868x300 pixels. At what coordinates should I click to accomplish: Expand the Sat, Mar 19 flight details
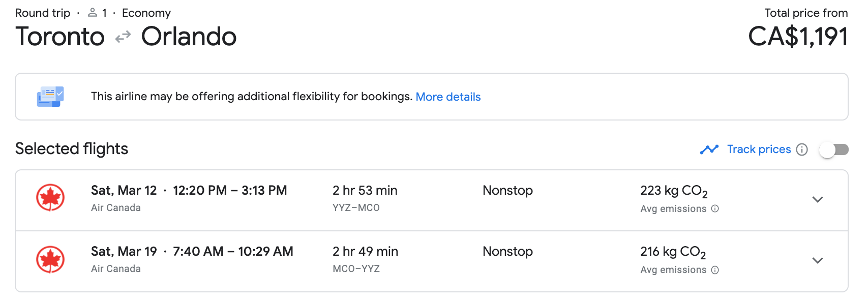(818, 260)
